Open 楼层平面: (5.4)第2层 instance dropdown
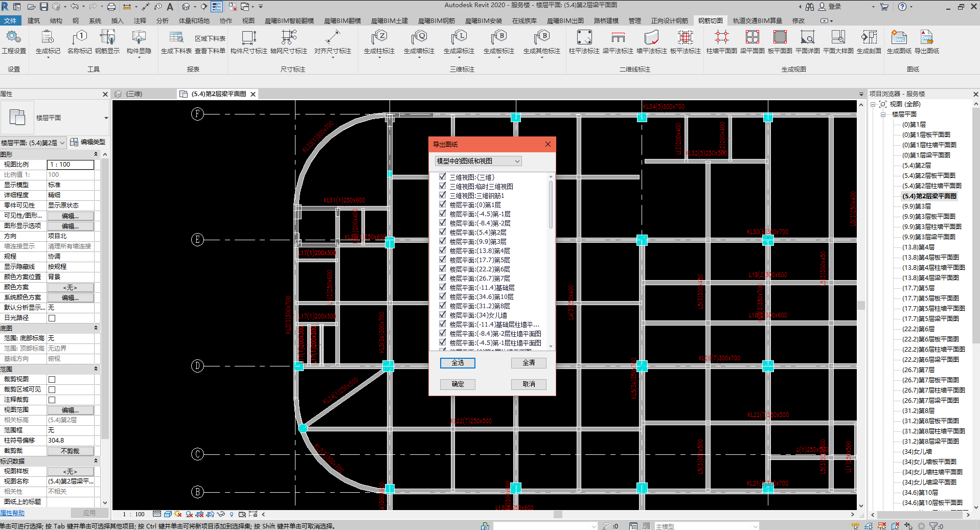Image resolution: width=980 pixels, height=530 pixels. (33, 143)
